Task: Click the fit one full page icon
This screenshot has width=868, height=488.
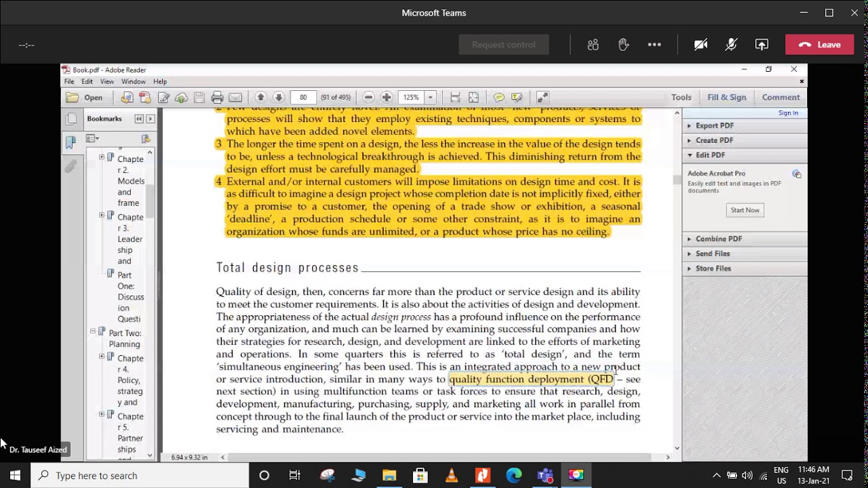Action: 473,98
